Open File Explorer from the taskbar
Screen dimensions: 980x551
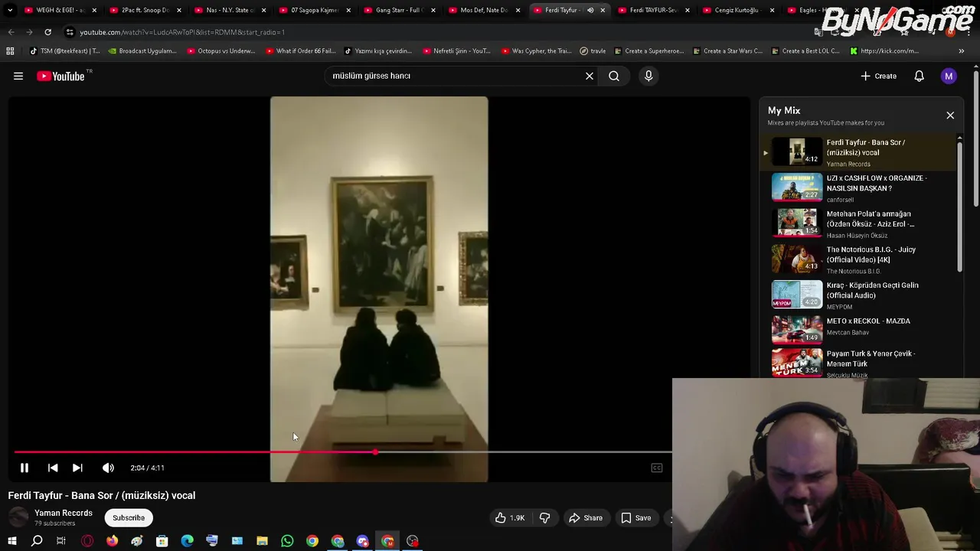[x=262, y=542]
